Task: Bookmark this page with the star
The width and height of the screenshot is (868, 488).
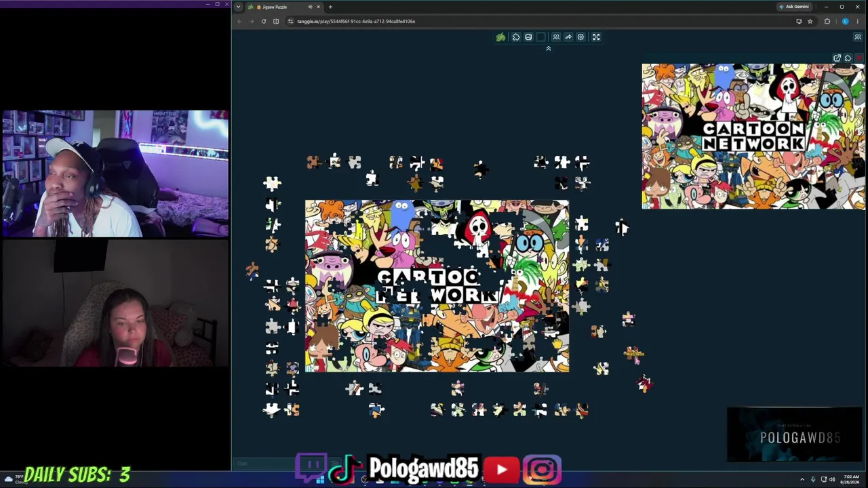Action: click(x=810, y=21)
